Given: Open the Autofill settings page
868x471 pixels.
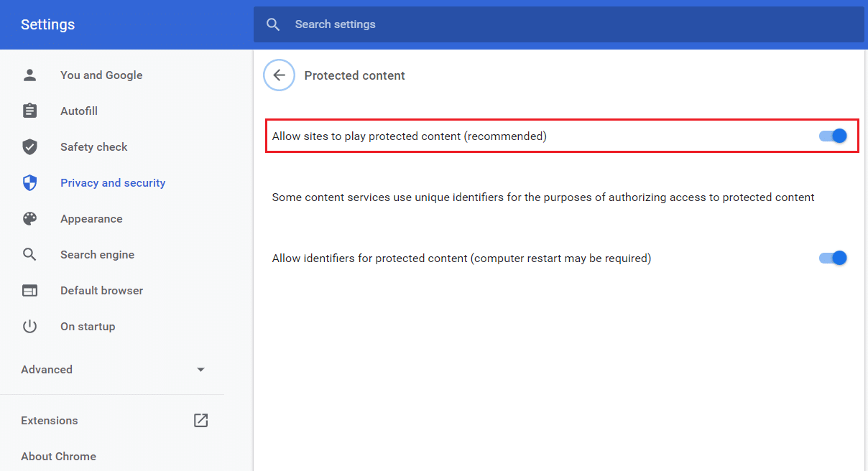Looking at the screenshot, I should [79, 111].
